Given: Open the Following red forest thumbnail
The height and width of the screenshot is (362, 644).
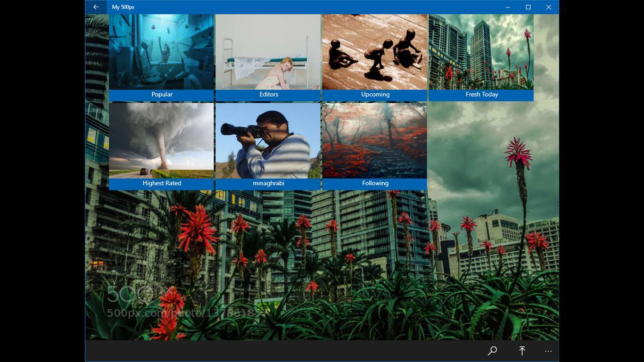Looking at the screenshot, I should [x=374, y=140].
